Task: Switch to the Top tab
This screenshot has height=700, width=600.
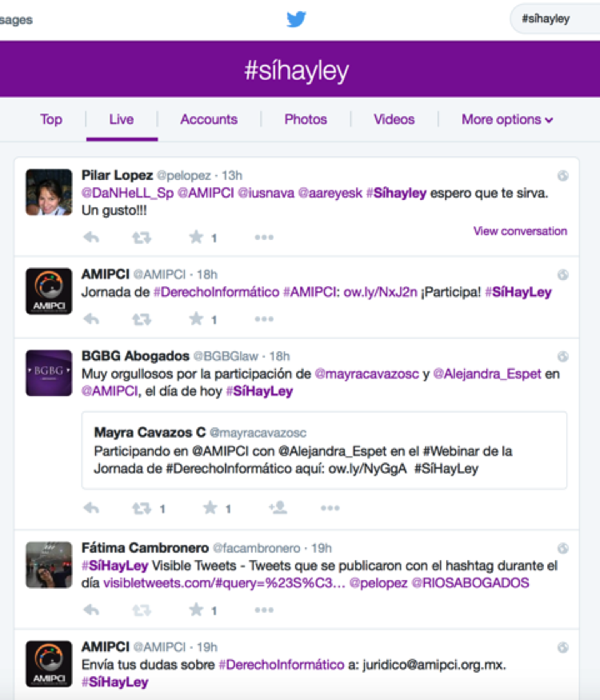Action: point(51,119)
